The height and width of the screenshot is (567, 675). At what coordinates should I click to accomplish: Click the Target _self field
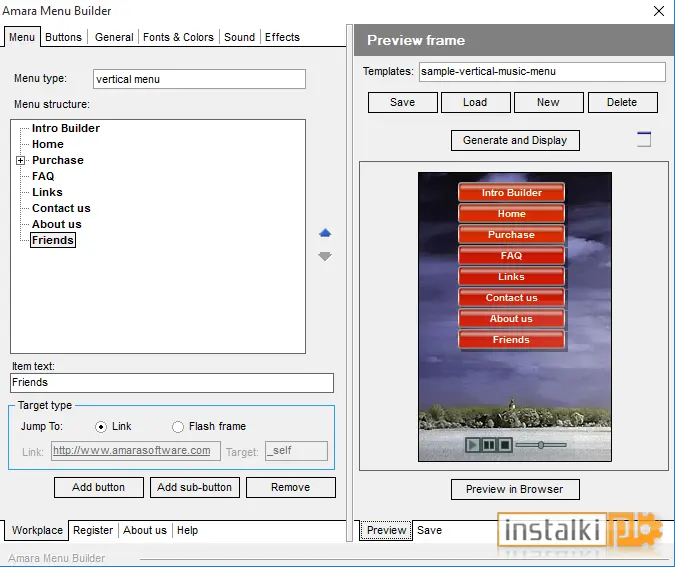click(x=296, y=451)
